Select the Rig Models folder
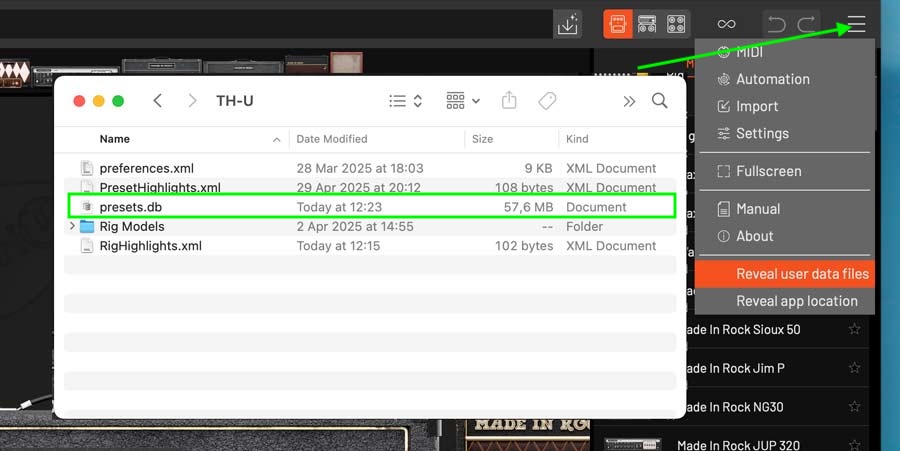 [370, 226]
